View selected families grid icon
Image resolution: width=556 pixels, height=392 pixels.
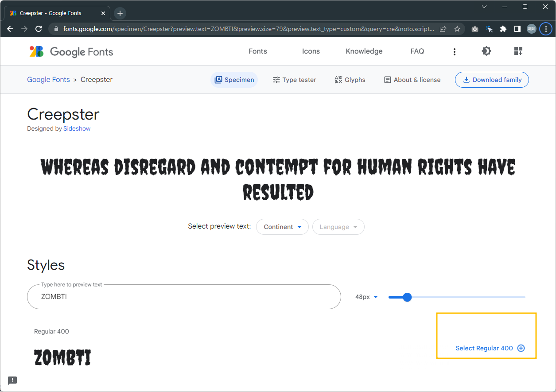[518, 51]
